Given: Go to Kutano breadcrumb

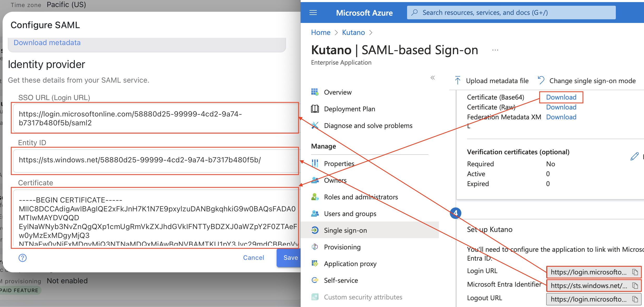Looking at the screenshot, I should (x=353, y=32).
